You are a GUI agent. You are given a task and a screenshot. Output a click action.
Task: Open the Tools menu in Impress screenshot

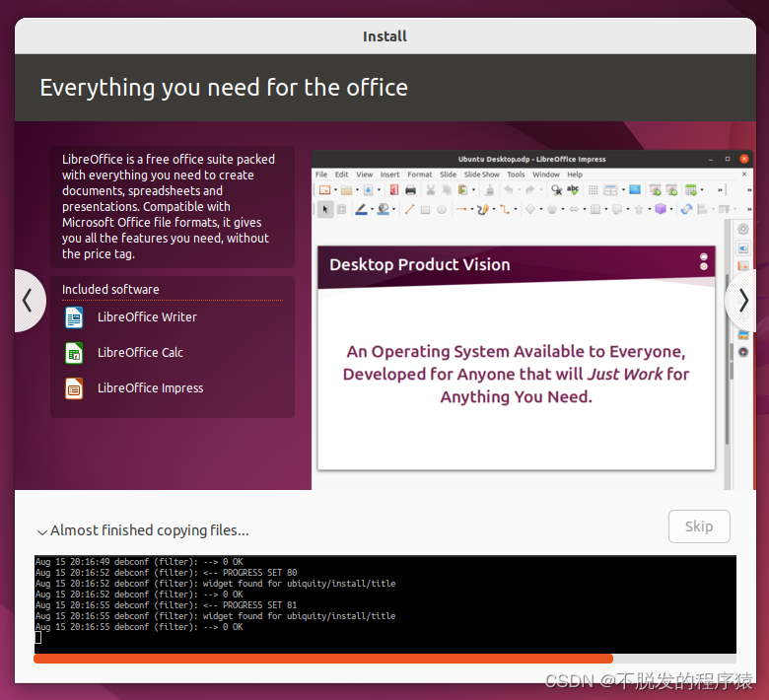(x=516, y=175)
